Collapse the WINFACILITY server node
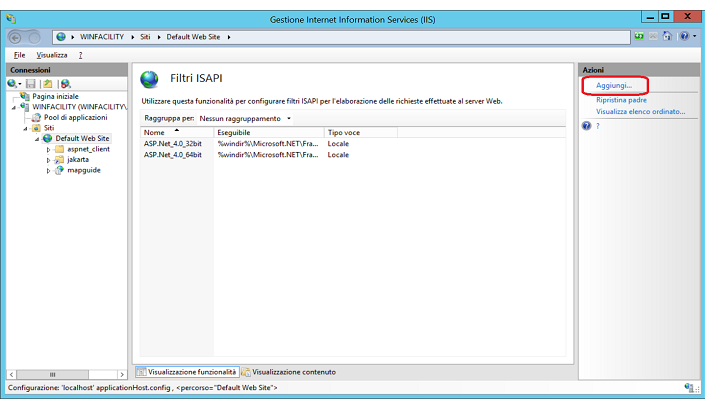This screenshot has width=705, height=399. [x=13, y=108]
